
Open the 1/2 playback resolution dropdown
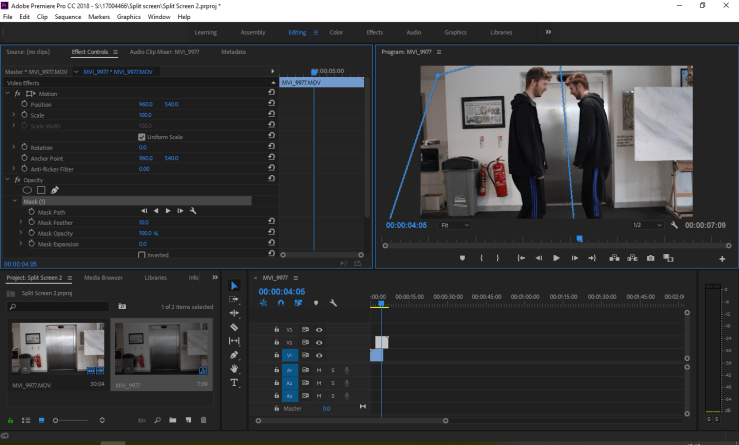[647, 225]
